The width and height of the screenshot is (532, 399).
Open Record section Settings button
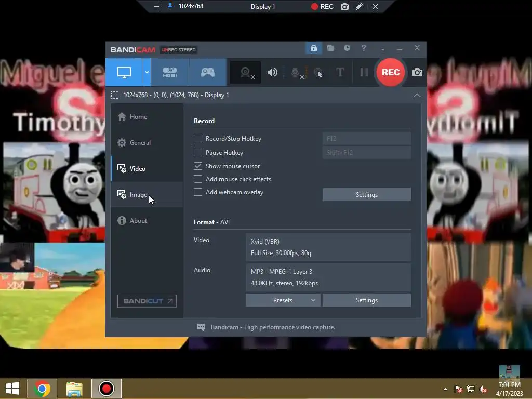tap(366, 195)
